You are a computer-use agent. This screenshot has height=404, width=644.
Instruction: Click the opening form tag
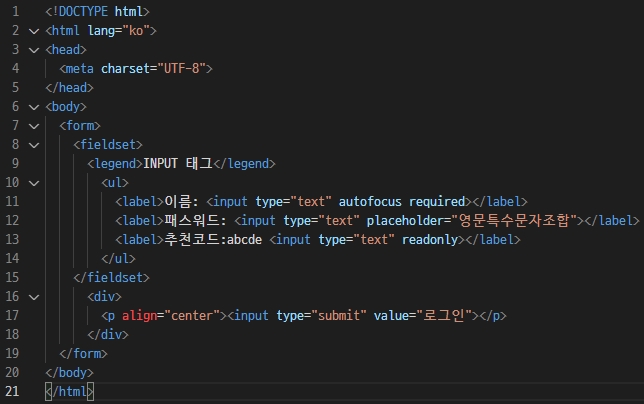coord(80,126)
